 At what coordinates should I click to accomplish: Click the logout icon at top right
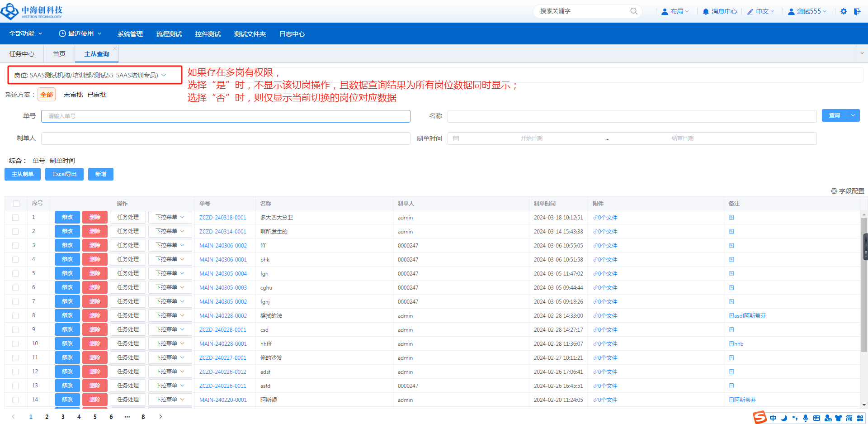857,11
